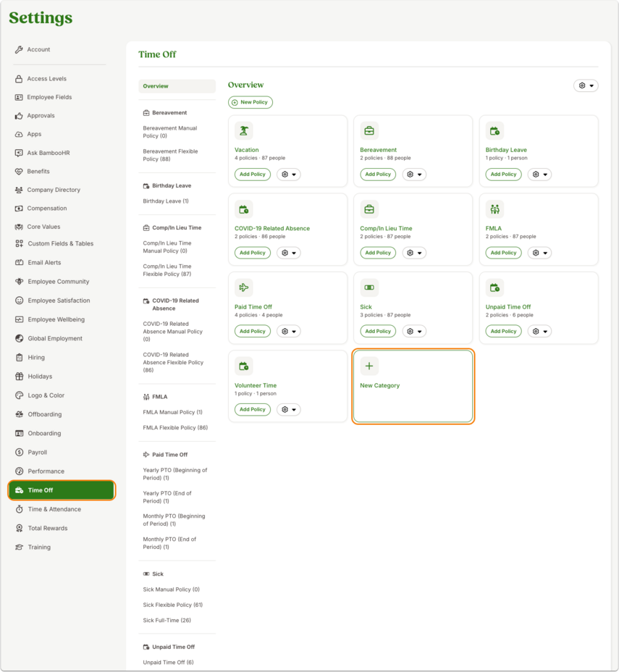The width and height of the screenshot is (619, 672).
Task: Open Email Alerts settings
Action: tap(44, 263)
